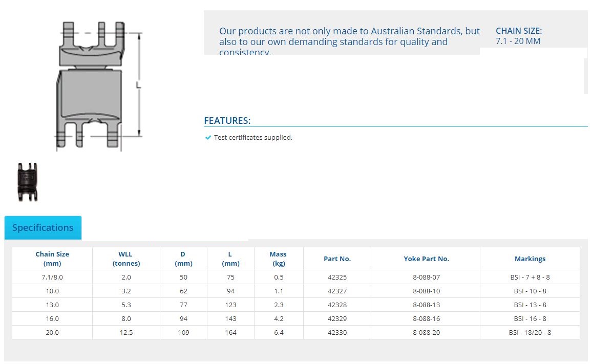Click part number 42330
Screen dimensions: 592x364
[x=337, y=333]
